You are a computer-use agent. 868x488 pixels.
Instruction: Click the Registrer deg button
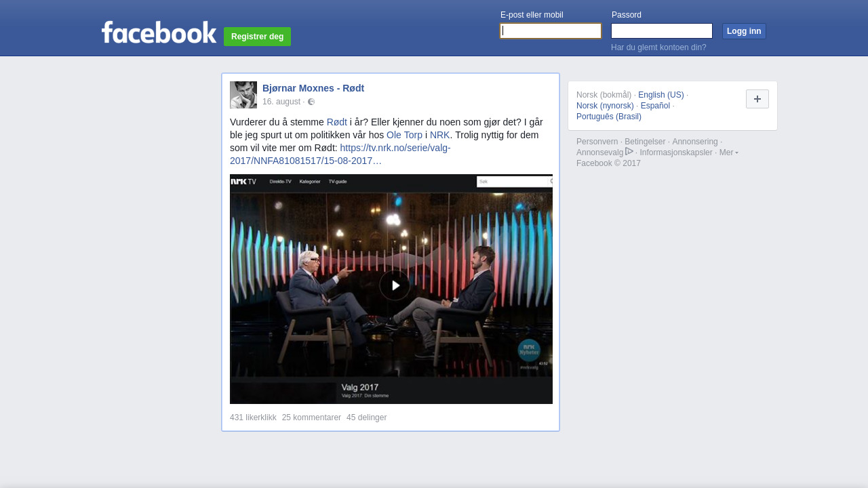257,37
